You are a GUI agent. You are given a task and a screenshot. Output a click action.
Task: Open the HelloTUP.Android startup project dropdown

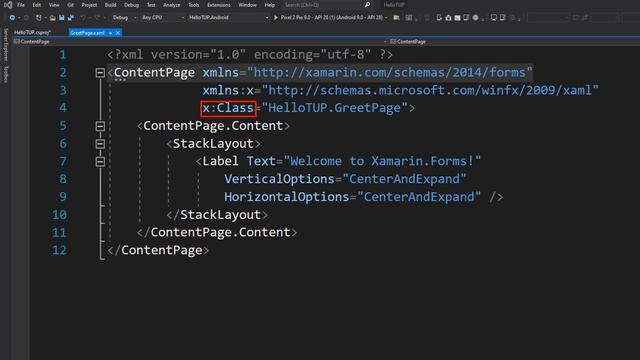click(x=228, y=18)
